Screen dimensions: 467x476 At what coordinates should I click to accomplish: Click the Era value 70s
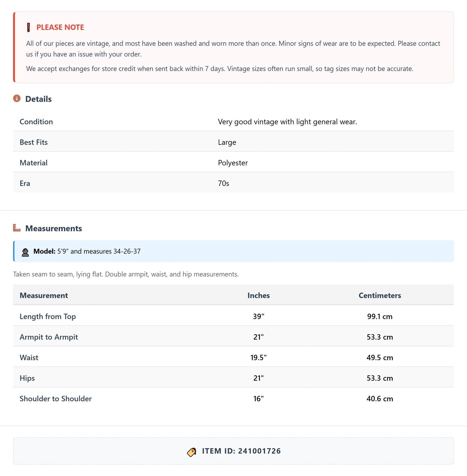pyautogui.click(x=223, y=183)
